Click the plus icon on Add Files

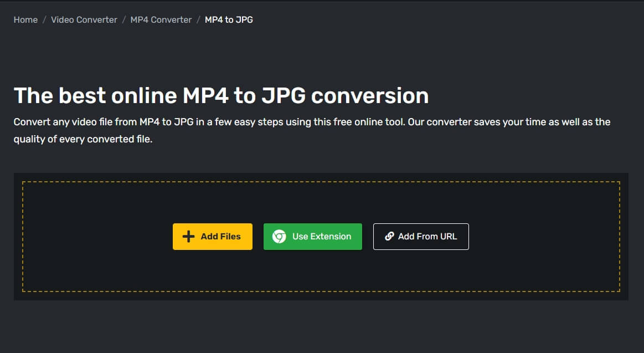[188, 236]
